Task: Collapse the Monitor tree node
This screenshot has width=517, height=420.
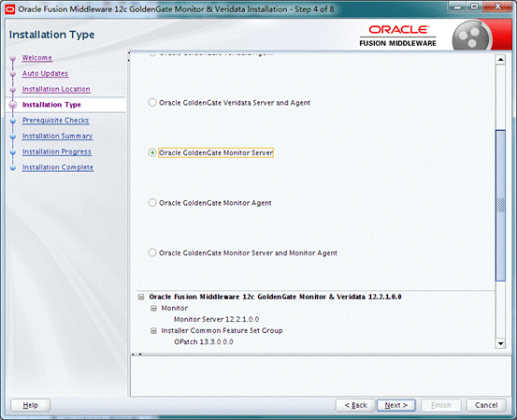Action: (153, 308)
